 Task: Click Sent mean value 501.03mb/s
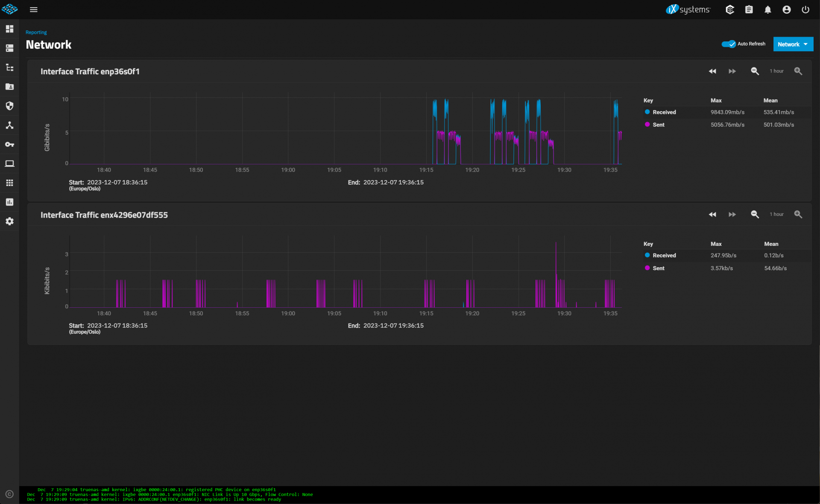779,125
